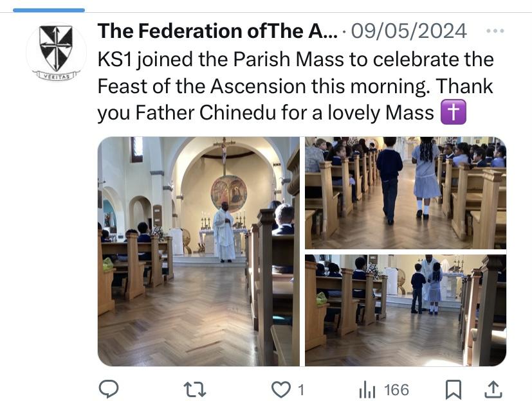Screen dimensions: 532x401
Task: Click the 09/05/2024 post date
Action: click(408, 31)
